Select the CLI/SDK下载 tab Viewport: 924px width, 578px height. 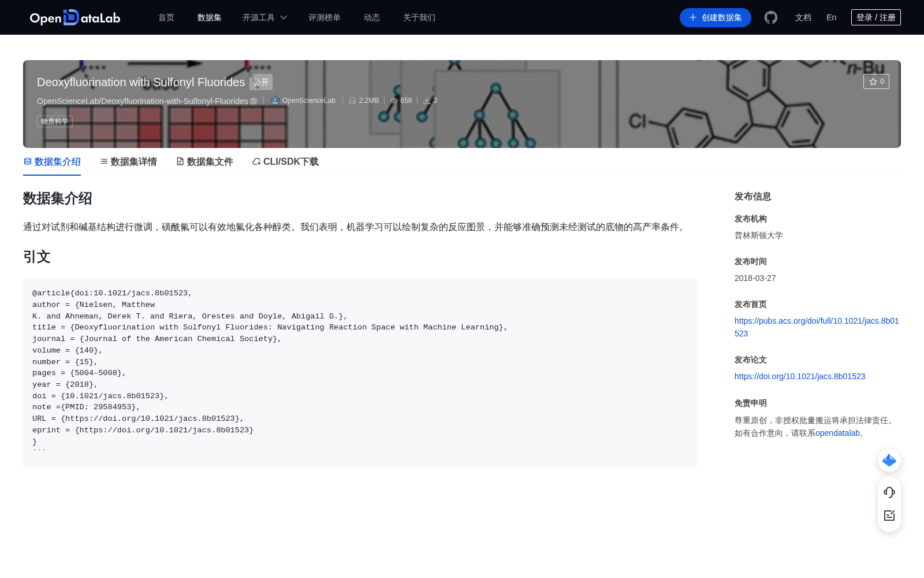[x=285, y=162]
